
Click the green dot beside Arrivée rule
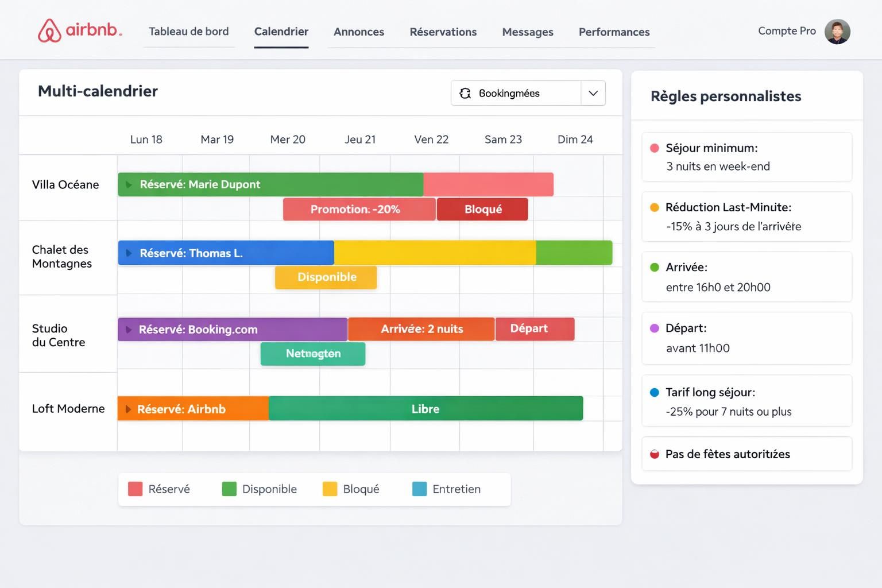[x=654, y=267]
